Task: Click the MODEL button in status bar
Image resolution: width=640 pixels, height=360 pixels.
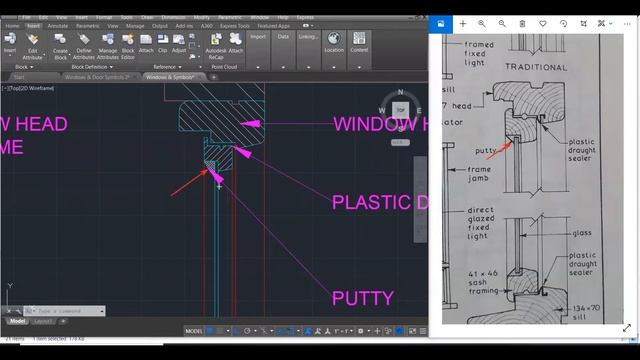Action: click(x=193, y=331)
